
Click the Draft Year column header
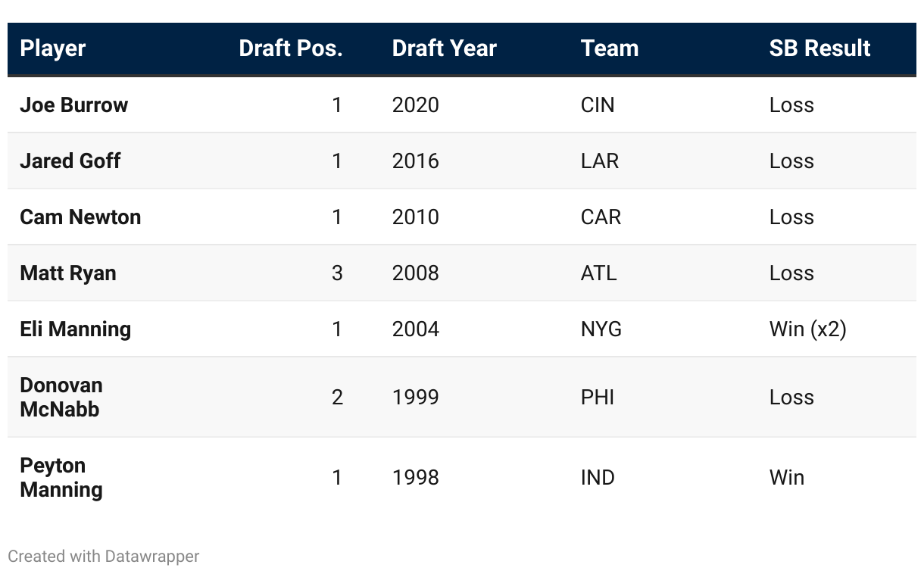pos(444,48)
